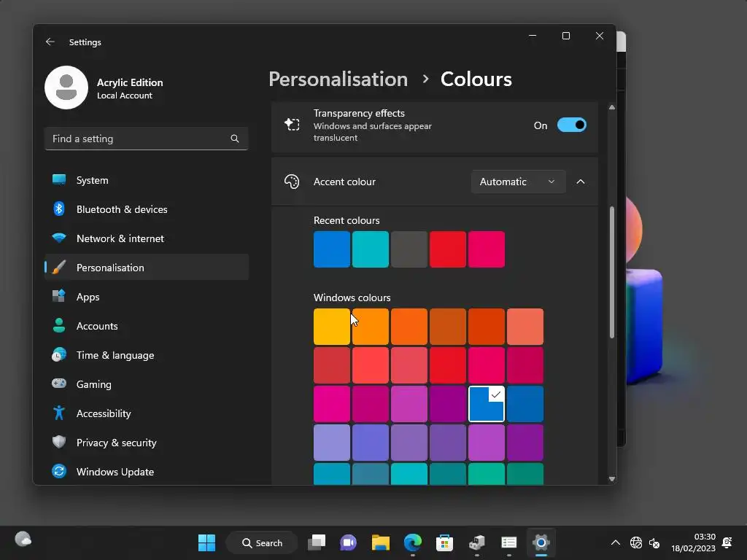Open taskbar Search box
Viewport: 747px width, 560px height.
pyautogui.click(x=262, y=542)
